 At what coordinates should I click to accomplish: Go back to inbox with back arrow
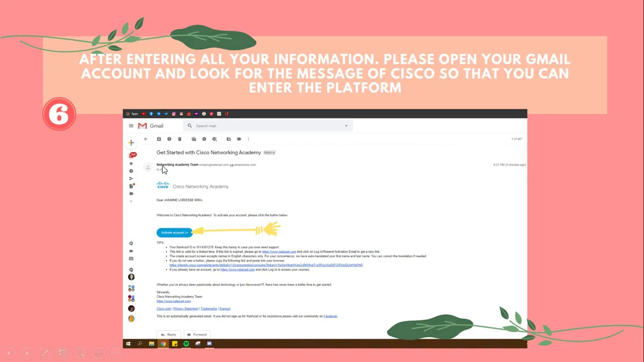pyautogui.click(x=146, y=139)
